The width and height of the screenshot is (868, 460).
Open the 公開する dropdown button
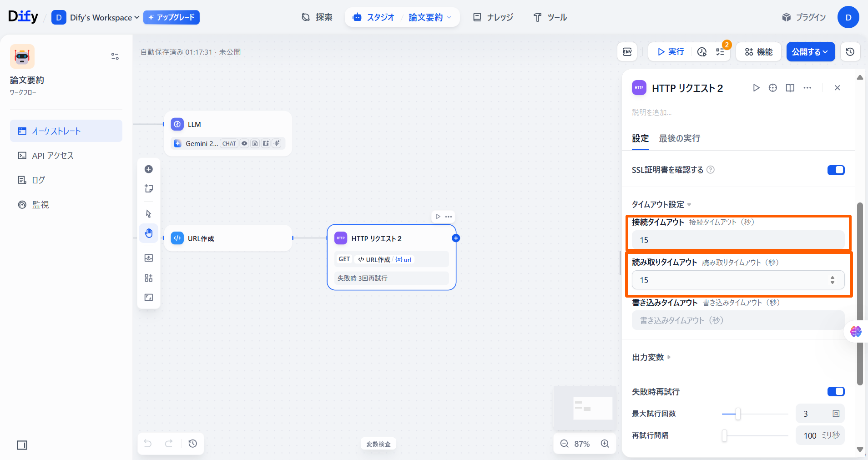(810, 52)
